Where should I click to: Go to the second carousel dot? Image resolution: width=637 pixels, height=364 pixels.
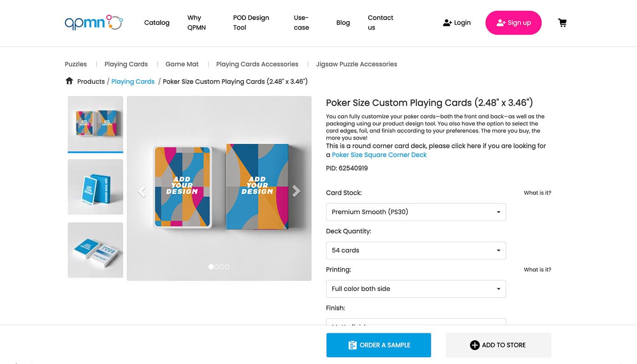(217, 267)
